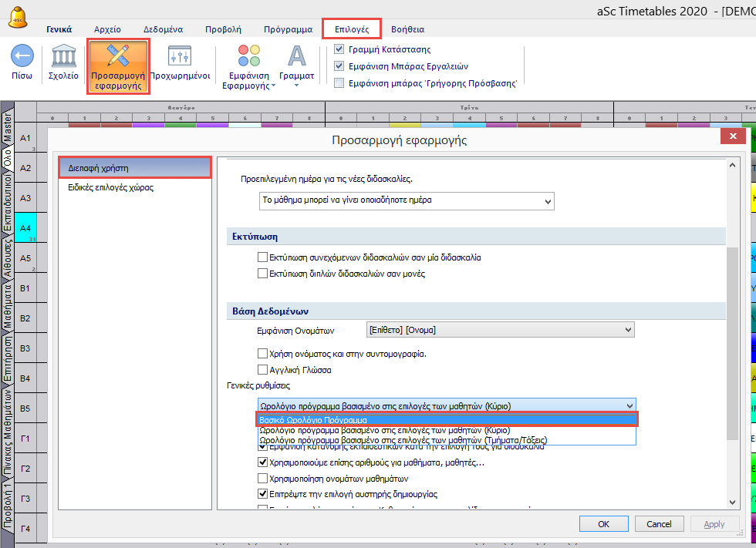Open the Προχωρημένοι advanced settings icon
This screenshot has height=548, width=756.
[x=180, y=56]
